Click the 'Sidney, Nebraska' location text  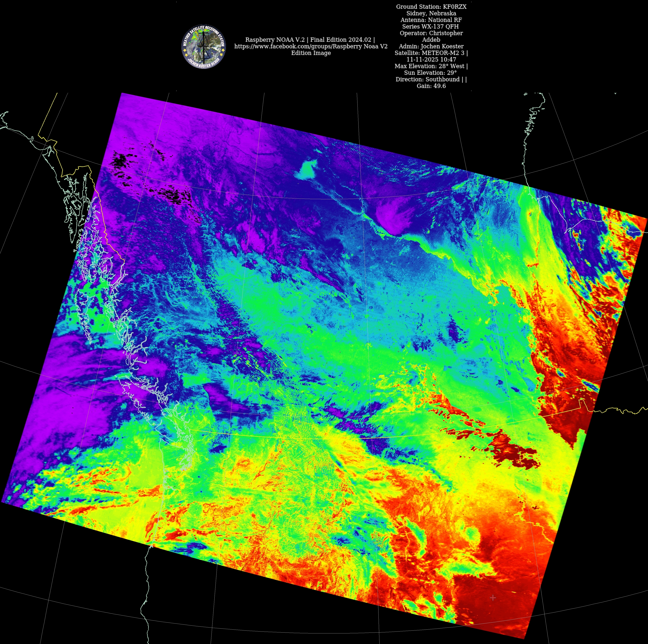pos(431,13)
